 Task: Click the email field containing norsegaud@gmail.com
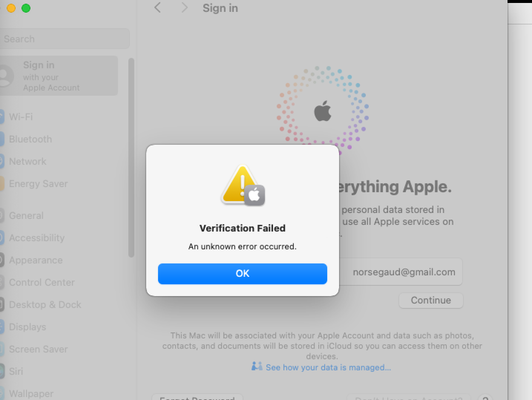[x=400, y=272]
